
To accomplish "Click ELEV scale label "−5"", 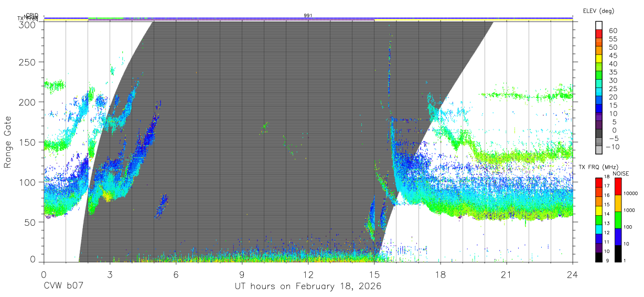I will coord(613,139).
